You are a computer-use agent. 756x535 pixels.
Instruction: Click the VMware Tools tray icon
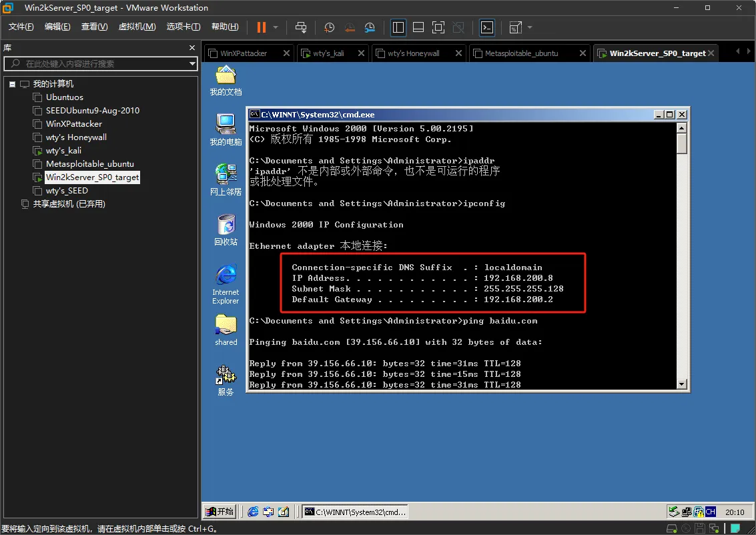point(698,512)
